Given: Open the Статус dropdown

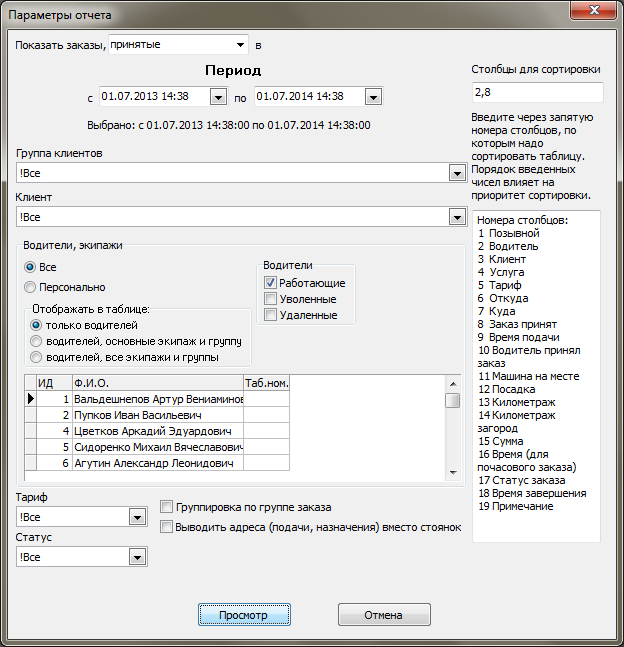Looking at the screenshot, I should (x=138, y=557).
